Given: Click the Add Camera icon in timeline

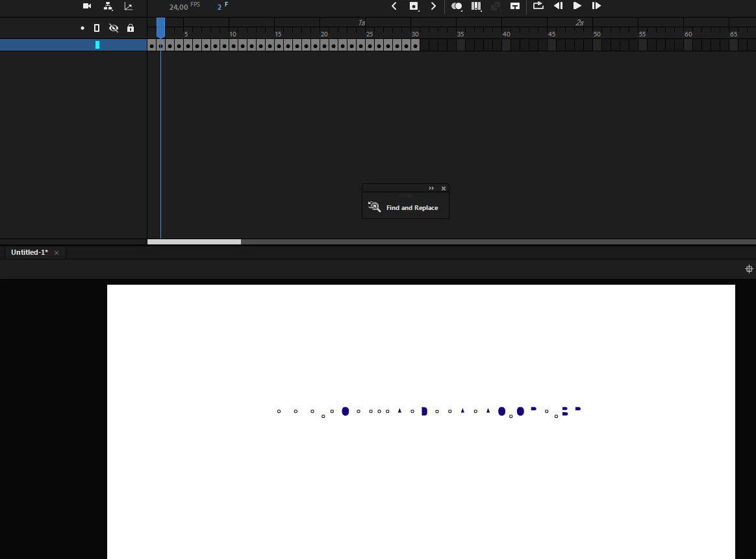Looking at the screenshot, I should coord(87,6).
